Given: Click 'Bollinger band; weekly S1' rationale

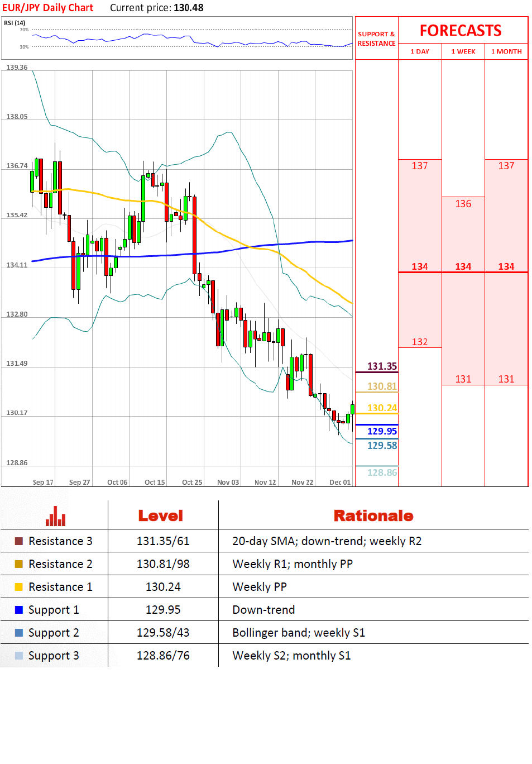Looking at the screenshot, I should pos(299,633).
